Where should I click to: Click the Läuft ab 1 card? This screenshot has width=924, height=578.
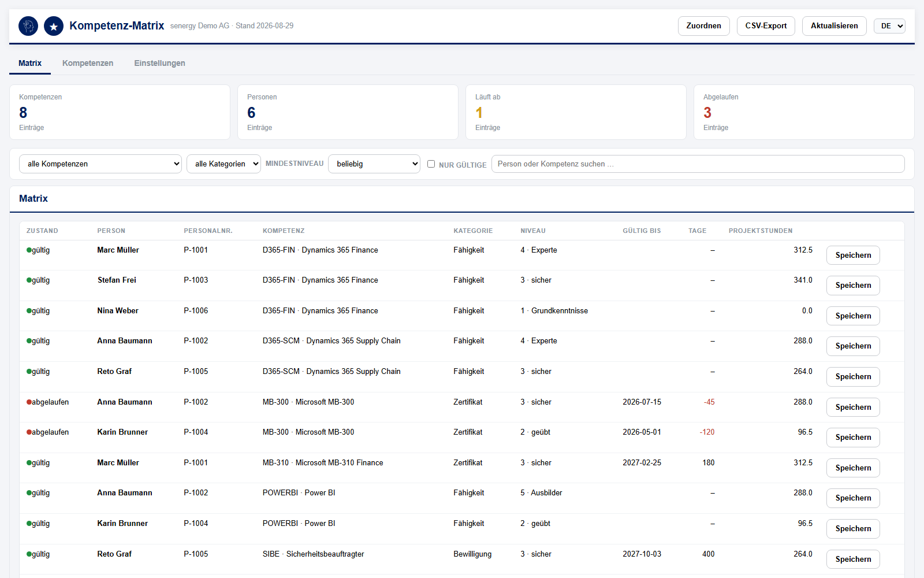tap(576, 112)
